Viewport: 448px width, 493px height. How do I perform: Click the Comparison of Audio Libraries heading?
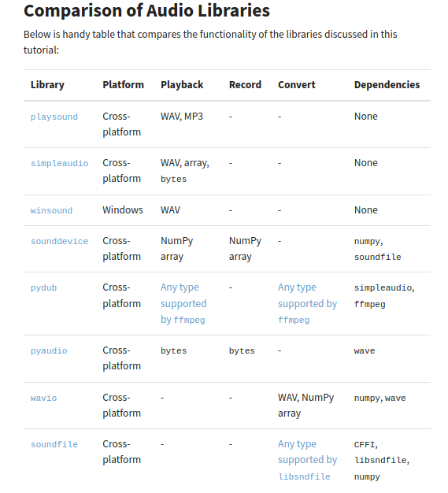pos(146,11)
